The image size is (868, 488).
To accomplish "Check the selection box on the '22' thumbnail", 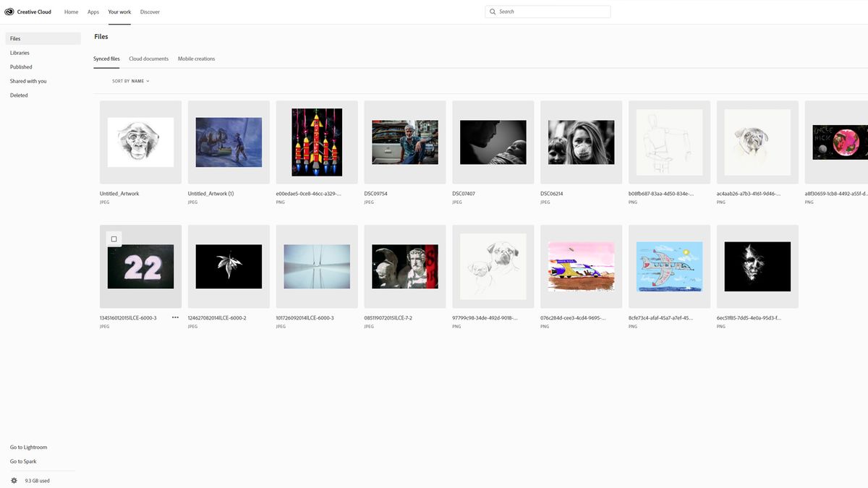I will click(114, 238).
